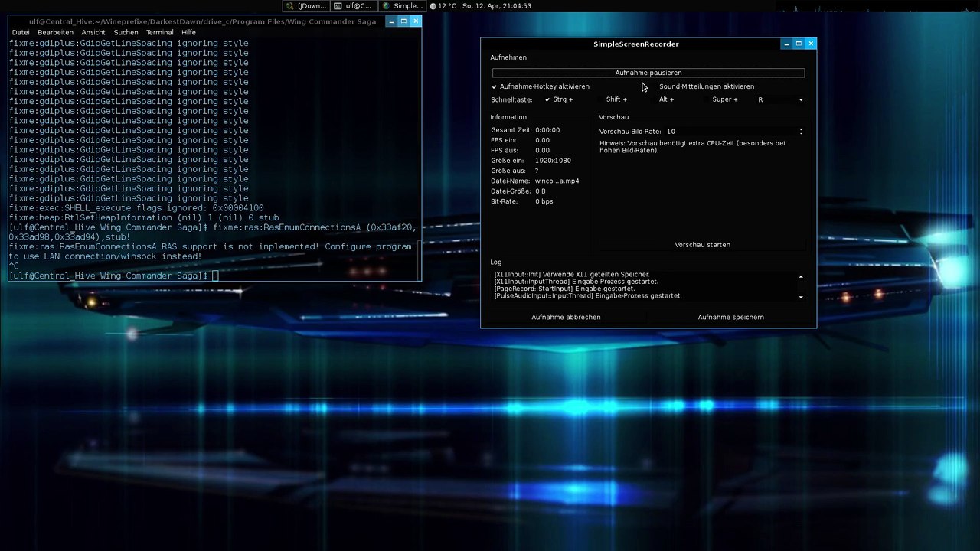Click the Vorschau starten button
Screen dimensions: 980x551
click(x=702, y=245)
